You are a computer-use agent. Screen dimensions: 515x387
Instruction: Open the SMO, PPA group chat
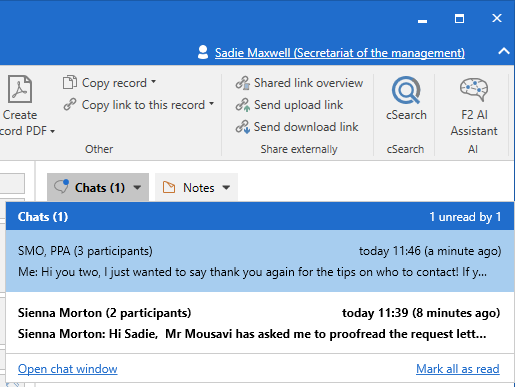[x=260, y=261]
